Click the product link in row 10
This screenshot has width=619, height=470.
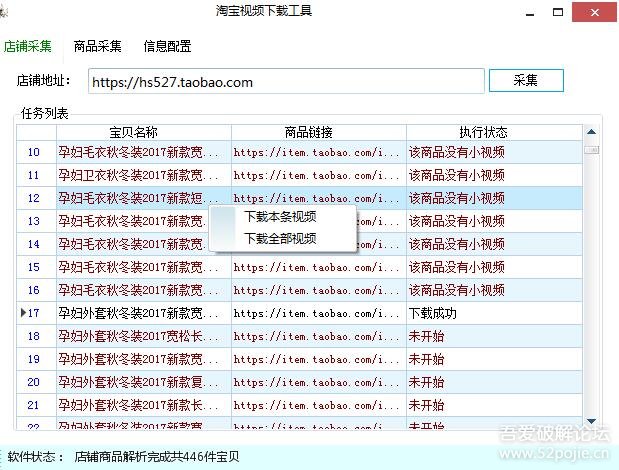tap(319, 152)
